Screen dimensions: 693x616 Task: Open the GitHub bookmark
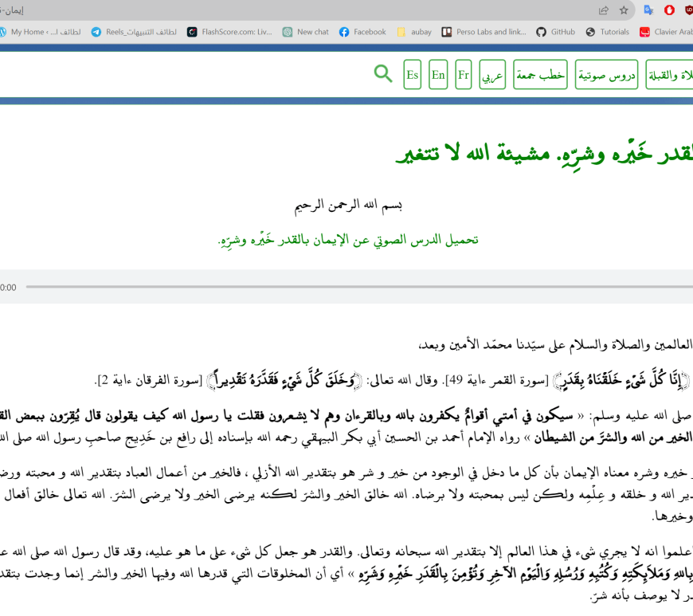point(555,32)
